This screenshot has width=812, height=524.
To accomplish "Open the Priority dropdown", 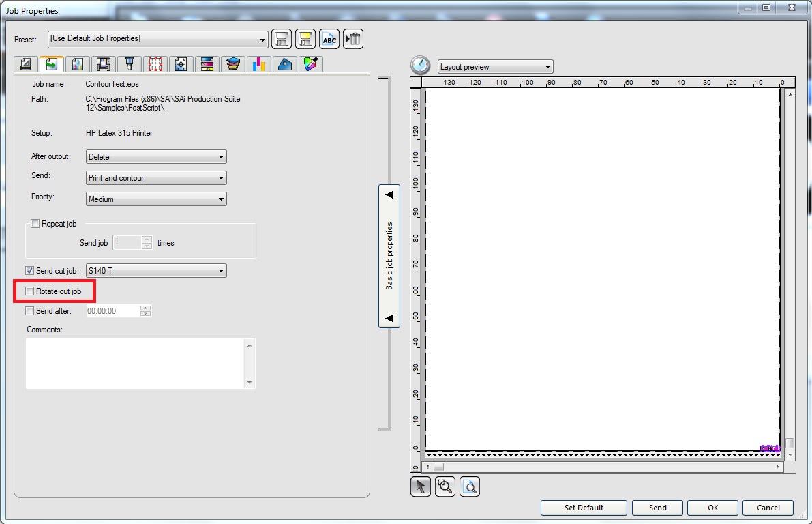I will [156, 199].
